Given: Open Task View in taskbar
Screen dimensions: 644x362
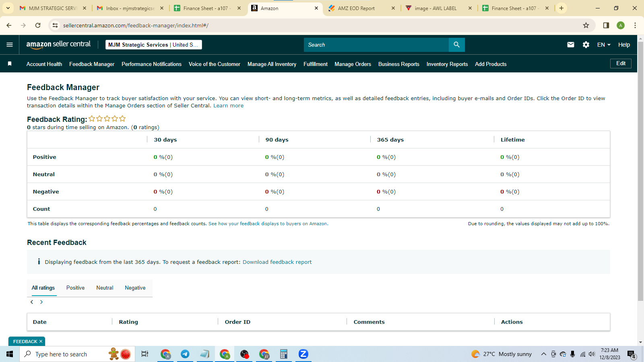Looking at the screenshot, I should point(145,354).
